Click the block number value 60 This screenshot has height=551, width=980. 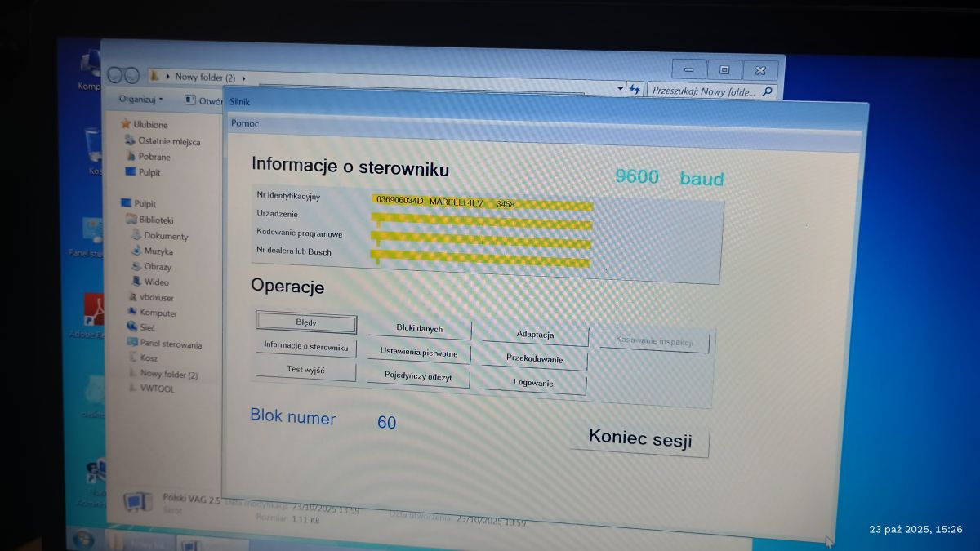386,423
